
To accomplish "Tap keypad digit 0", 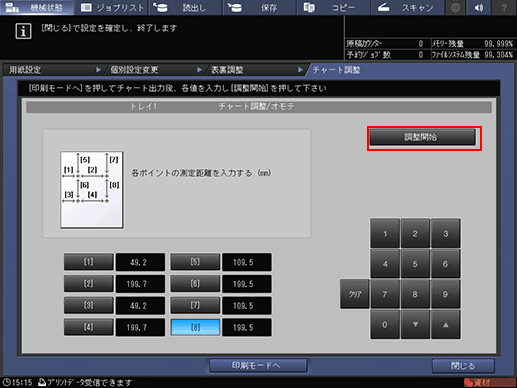I will click(x=385, y=324).
